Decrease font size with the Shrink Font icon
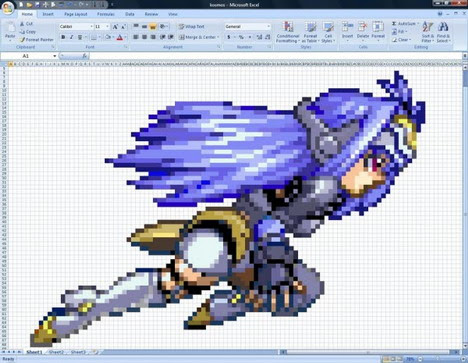 [x=123, y=26]
